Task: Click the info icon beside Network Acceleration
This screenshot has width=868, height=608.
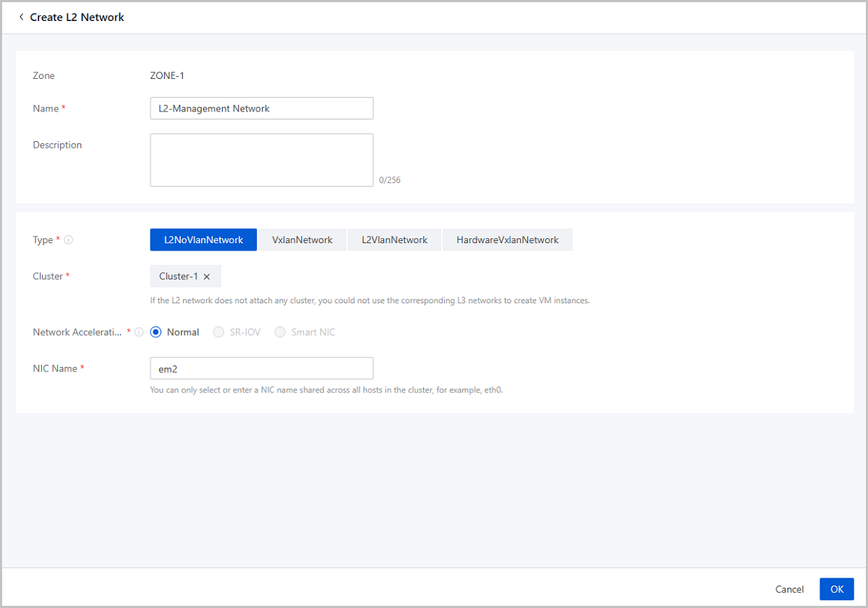Action: (139, 332)
